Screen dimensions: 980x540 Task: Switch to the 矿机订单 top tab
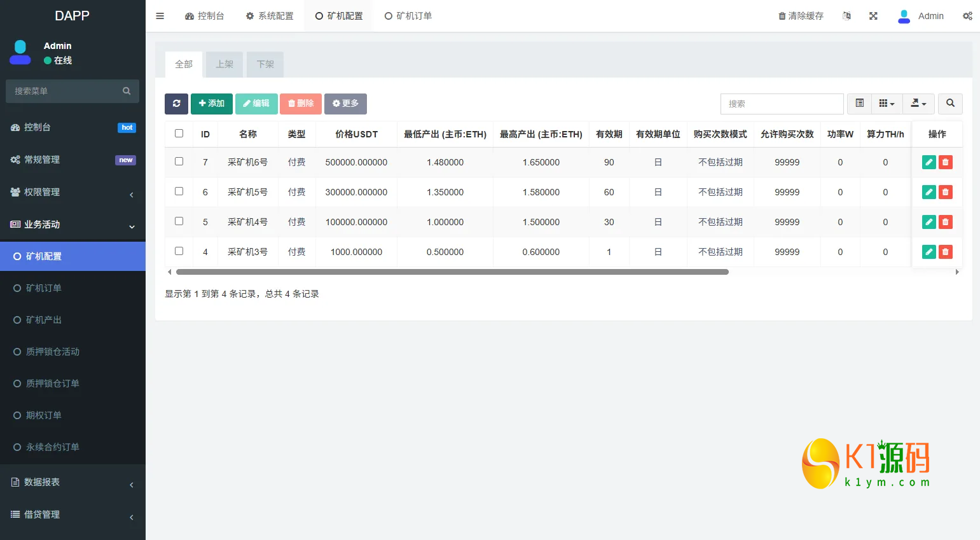coord(408,16)
